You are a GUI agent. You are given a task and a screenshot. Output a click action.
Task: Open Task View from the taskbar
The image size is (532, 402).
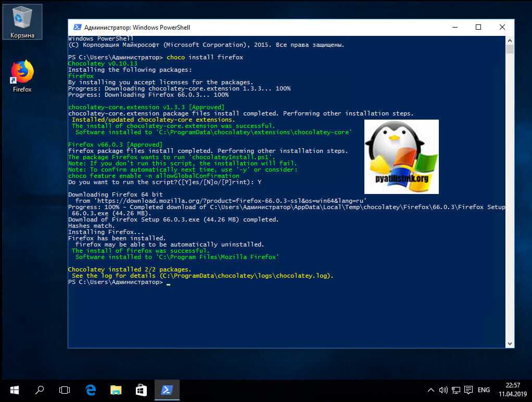pos(65,390)
